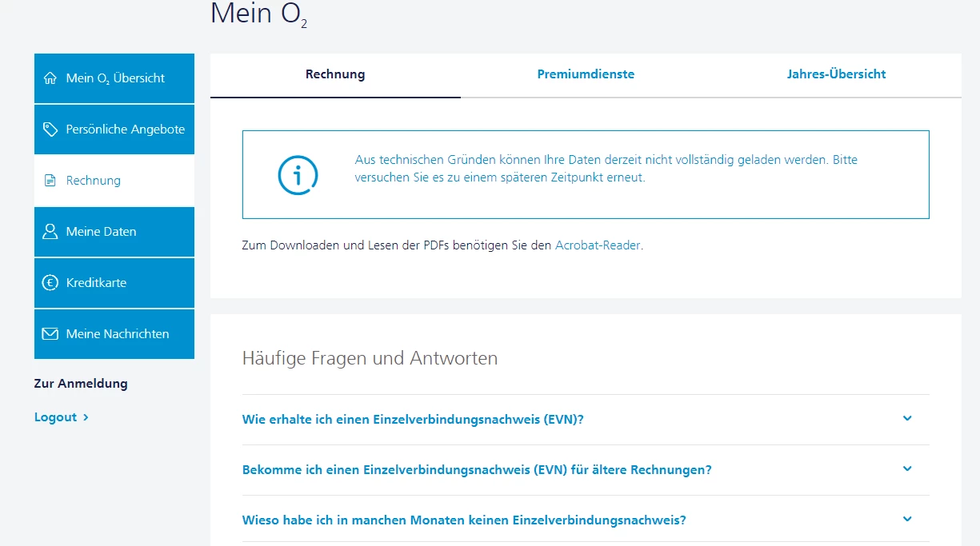Expand chevron for 'Wieso habe ich in manchen Monaten' question

[907, 519]
